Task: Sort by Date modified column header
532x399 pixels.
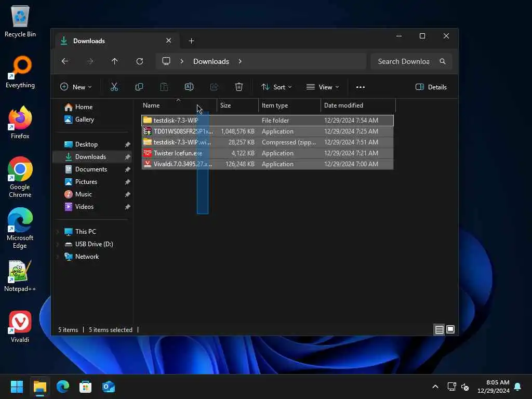Action: [x=358, y=105]
